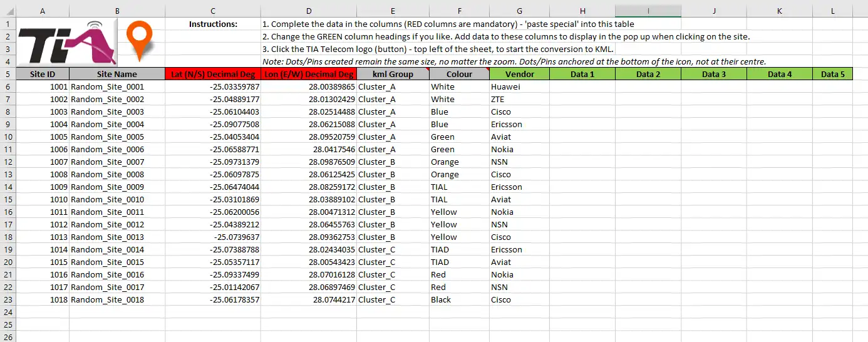Screen dimensions: 868x342
Task: Click the Data 4 header cell
Action: click(780, 74)
